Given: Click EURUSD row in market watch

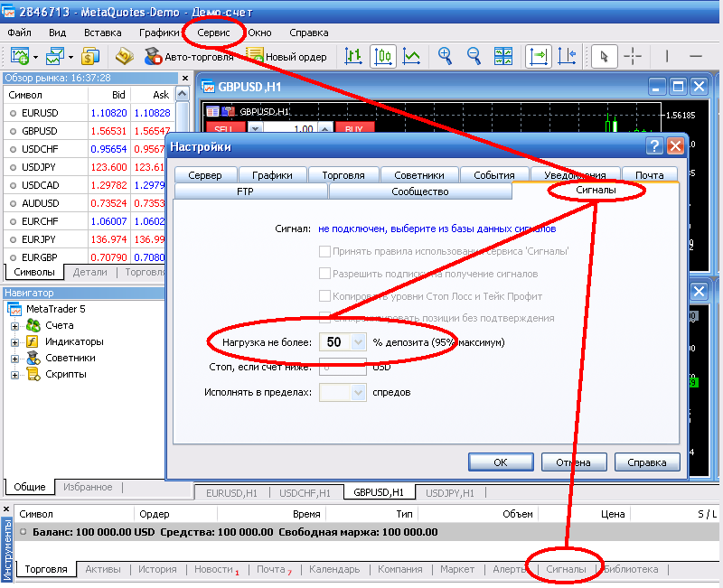Looking at the screenshot, I should click(x=89, y=113).
